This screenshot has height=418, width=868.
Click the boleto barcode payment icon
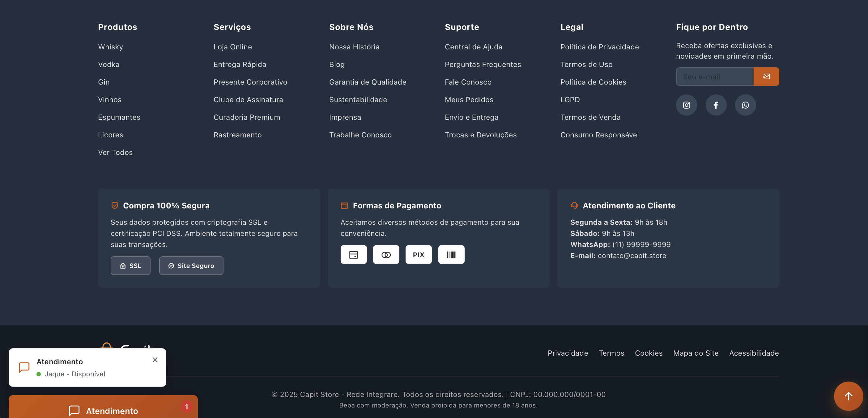(x=451, y=254)
